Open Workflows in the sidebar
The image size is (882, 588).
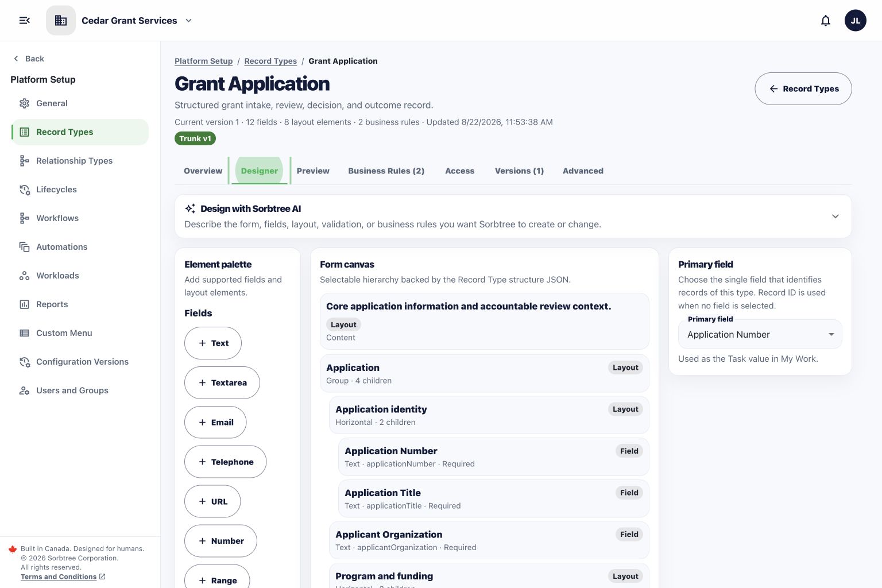(80, 218)
